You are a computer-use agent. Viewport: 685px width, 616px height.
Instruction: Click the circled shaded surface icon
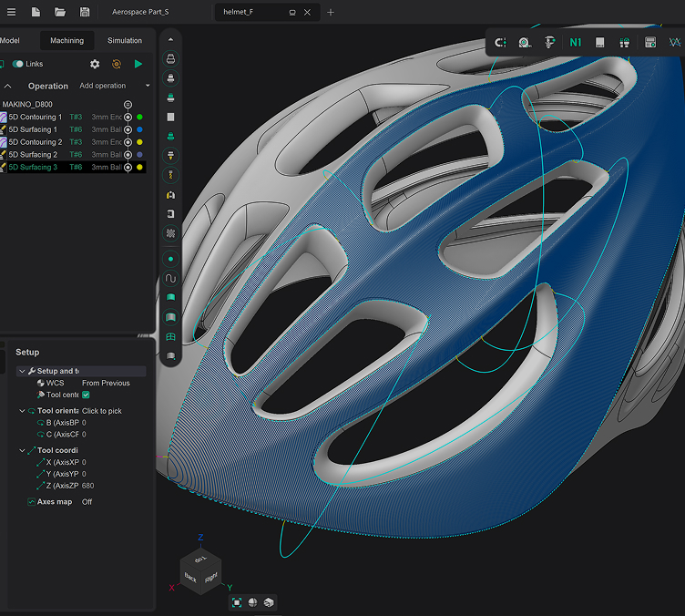pos(171,317)
